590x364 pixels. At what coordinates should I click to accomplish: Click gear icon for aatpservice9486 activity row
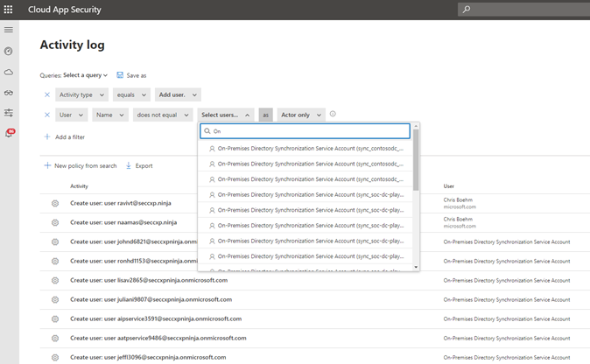(55, 338)
